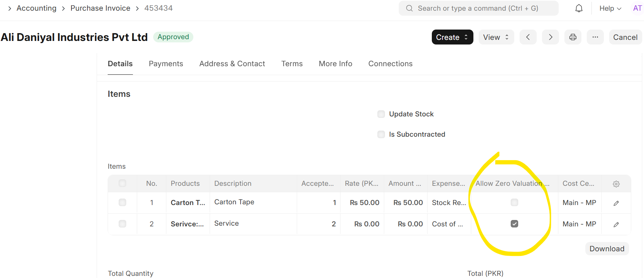Click Accepte... quantity column header

[x=318, y=183]
